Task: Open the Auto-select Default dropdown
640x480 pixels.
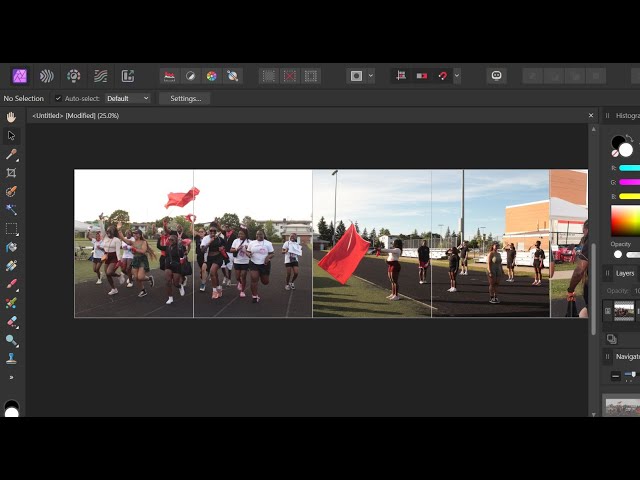Action: click(128, 98)
